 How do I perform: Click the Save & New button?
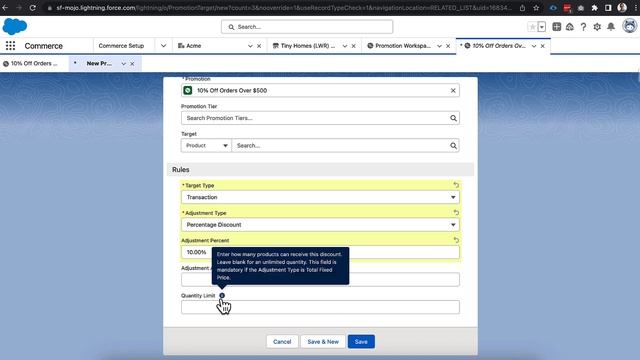click(x=323, y=342)
